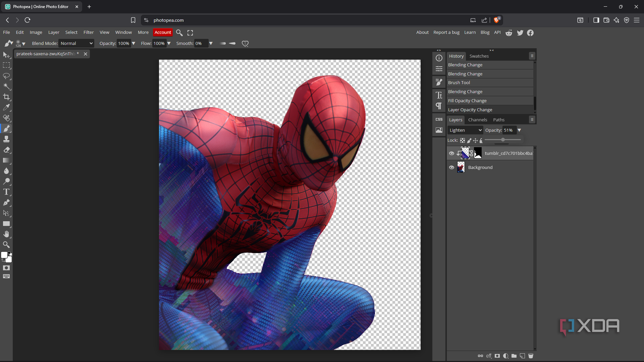644x362 pixels.
Task: Delete layer using the trash icon
Action: coord(531,356)
